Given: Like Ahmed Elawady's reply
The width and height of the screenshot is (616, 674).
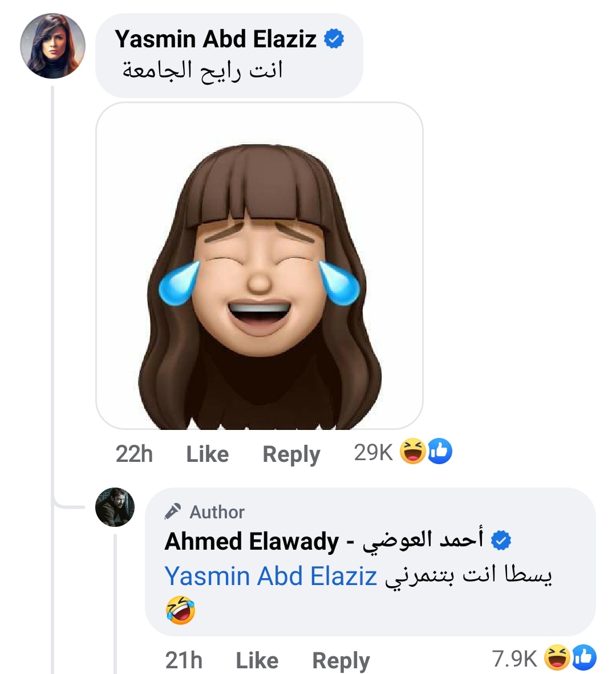Looking at the screenshot, I should [257, 660].
